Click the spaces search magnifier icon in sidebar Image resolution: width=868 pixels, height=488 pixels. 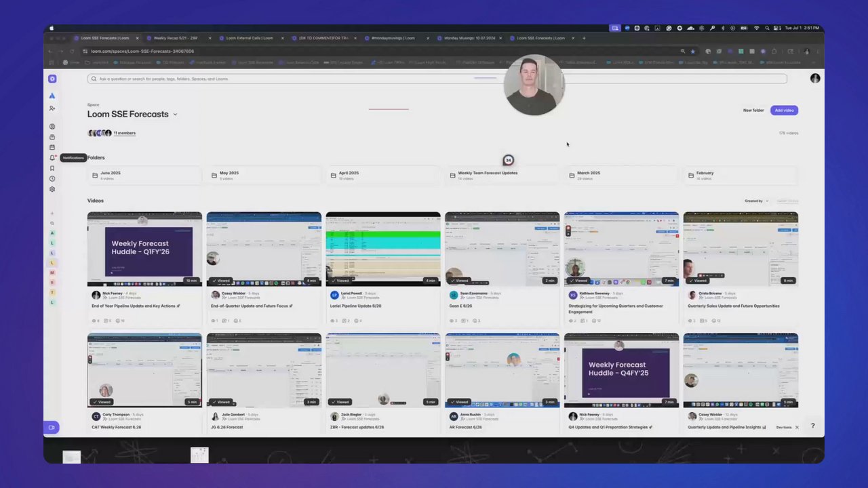click(52, 223)
